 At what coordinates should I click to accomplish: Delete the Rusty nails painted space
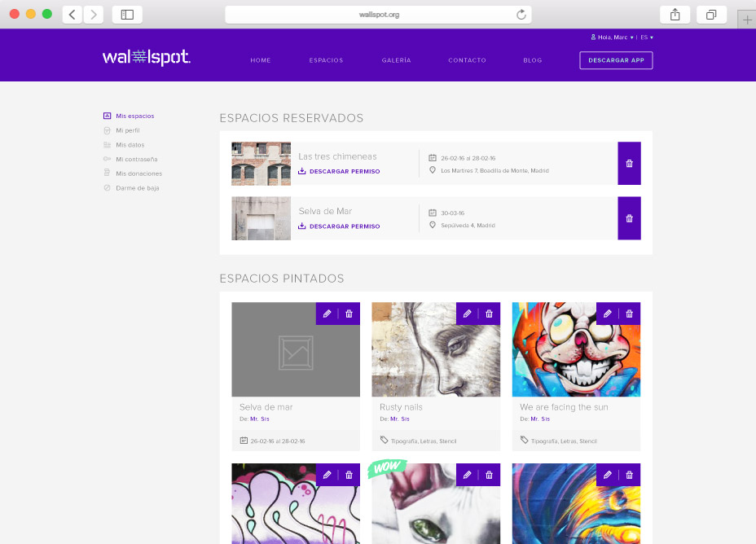point(490,314)
